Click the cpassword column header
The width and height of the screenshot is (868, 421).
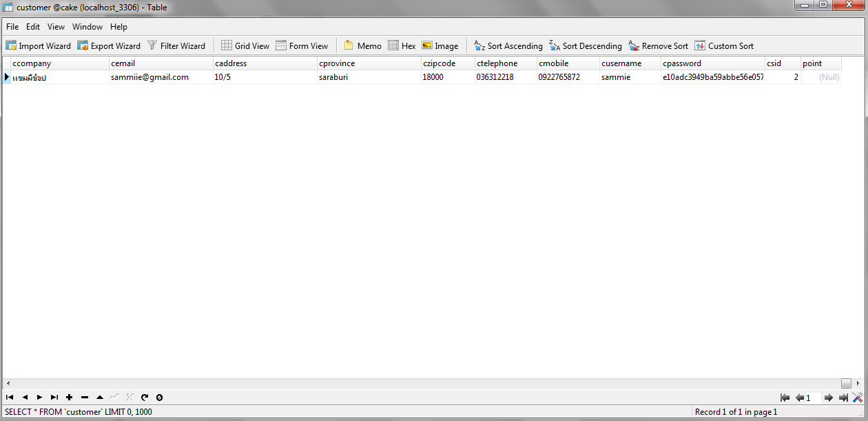tap(713, 63)
